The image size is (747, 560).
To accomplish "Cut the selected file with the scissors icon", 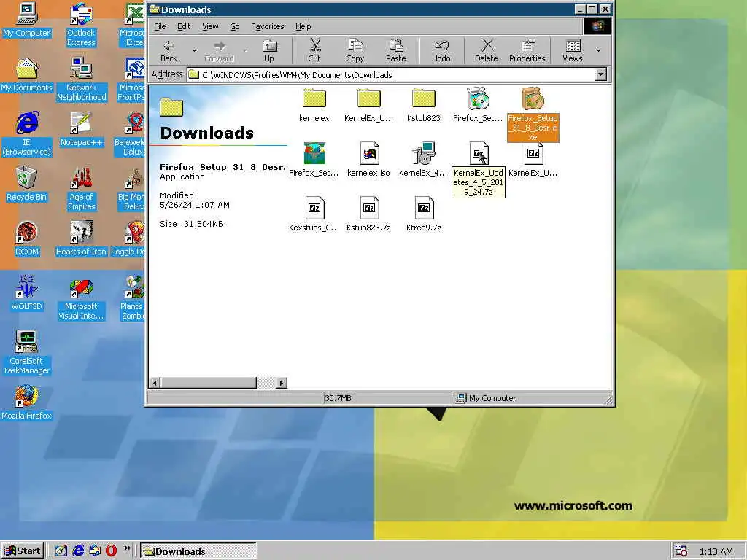I will (314, 51).
